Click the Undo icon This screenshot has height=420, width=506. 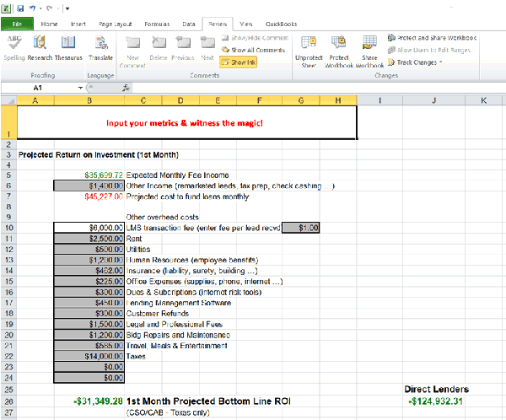tap(32, 8)
